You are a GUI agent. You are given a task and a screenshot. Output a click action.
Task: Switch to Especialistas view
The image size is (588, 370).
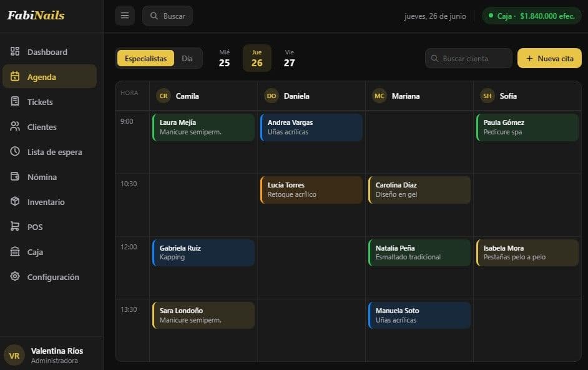click(145, 59)
